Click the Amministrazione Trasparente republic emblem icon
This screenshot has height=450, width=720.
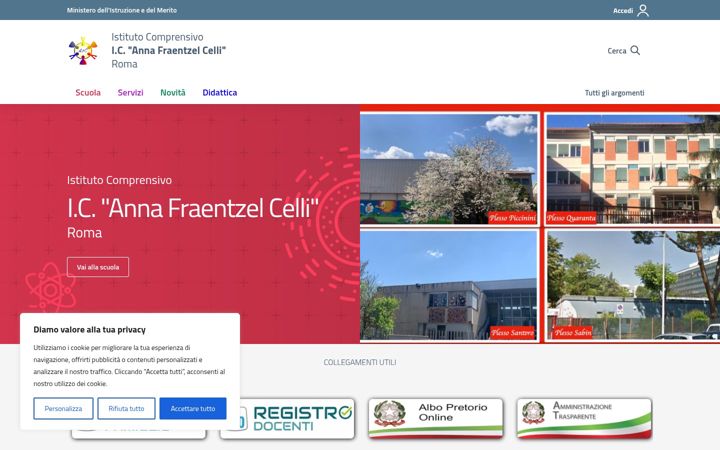pyautogui.click(x=534, y=412)
